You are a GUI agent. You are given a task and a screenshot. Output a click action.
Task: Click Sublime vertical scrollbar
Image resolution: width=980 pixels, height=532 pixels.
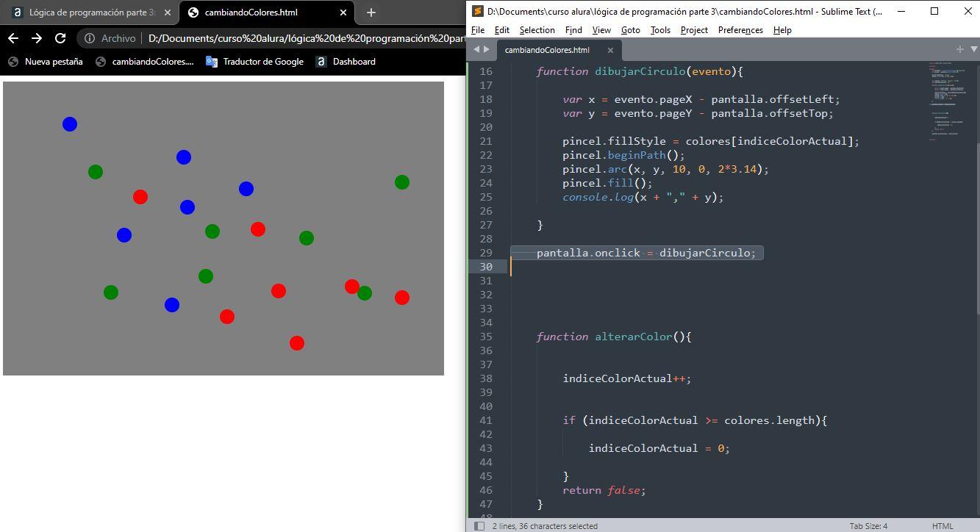point(976,229)
